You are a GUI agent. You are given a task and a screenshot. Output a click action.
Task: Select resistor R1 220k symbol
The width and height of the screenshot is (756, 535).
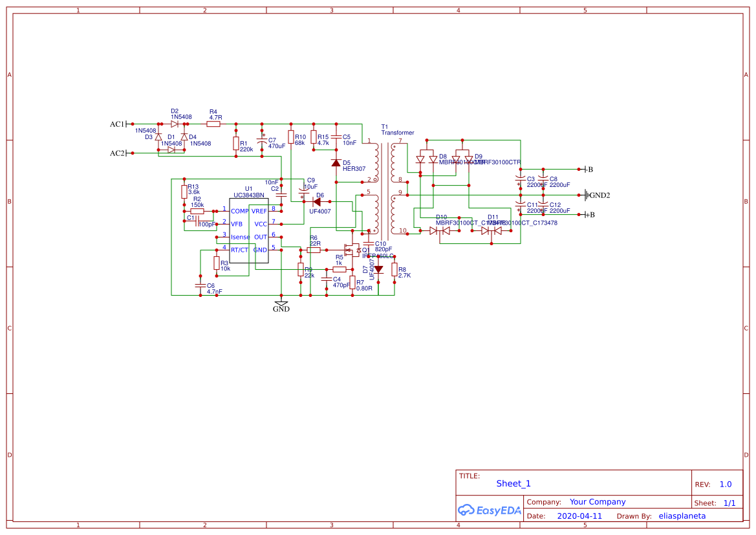click(x=235, y=144)
